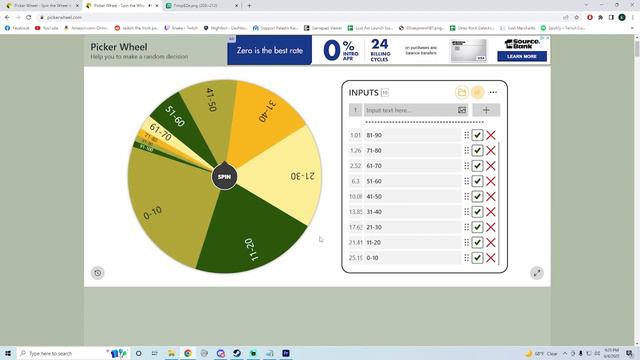Open the Windows Start menu
640x360 pixels.
point(8,353)
